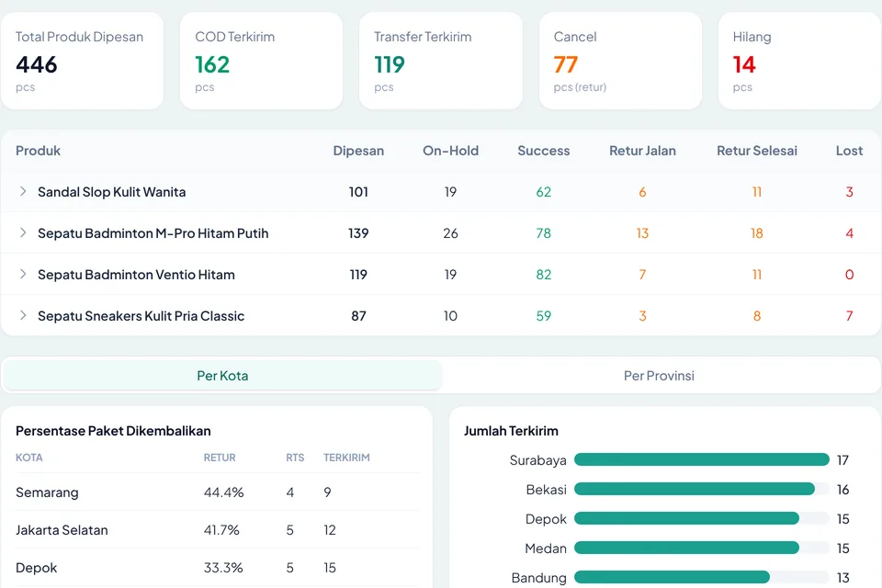Click the Sepatu Sneakers Kulit Pria Classic name
This screenshot has width=882, height=588.
(141, 316)
